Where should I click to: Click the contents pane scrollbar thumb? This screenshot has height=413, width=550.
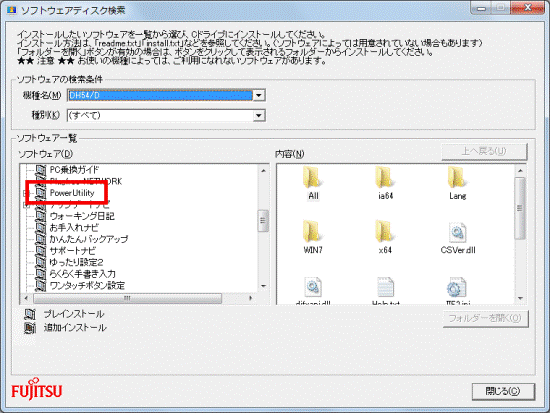pyautogui.click(x=521, y=208)
